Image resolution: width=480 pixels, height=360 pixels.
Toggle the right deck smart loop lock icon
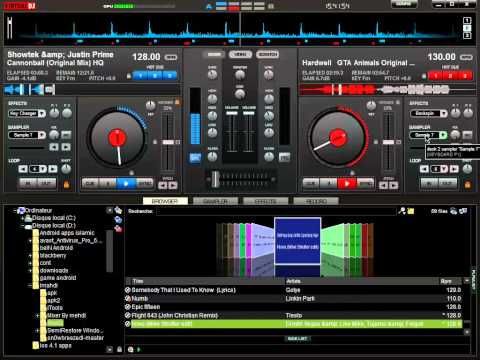click(468, 184)
